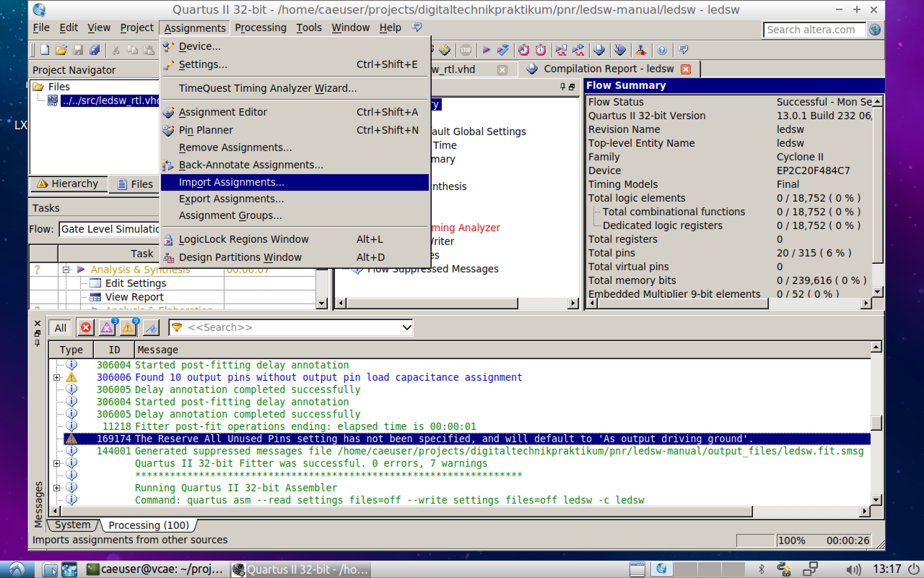Image resolution: width=924 pixels, height=578 pixels.
Task: Click the New file toolbar icon
Action: (x=45, y=50)
